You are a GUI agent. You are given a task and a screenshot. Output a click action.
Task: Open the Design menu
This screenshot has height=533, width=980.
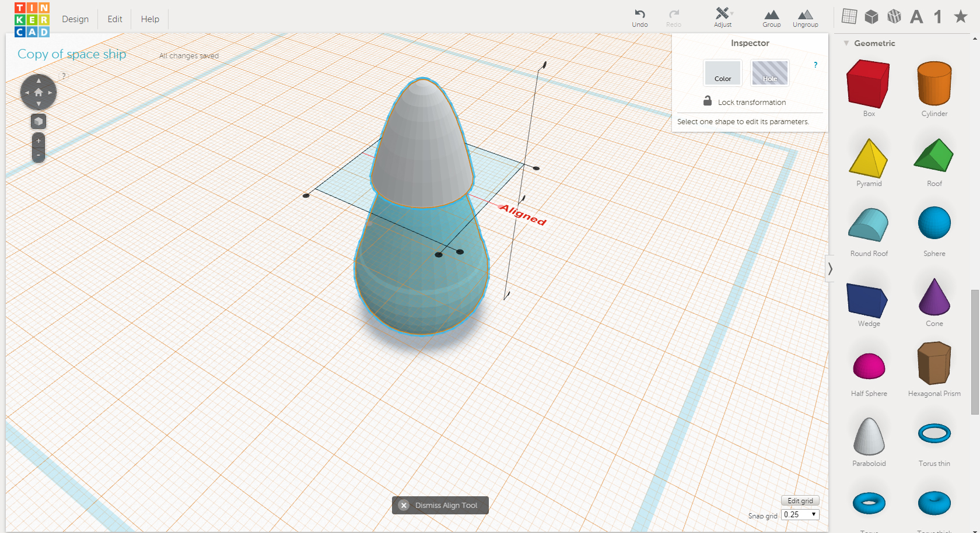[x=75, y=19]
